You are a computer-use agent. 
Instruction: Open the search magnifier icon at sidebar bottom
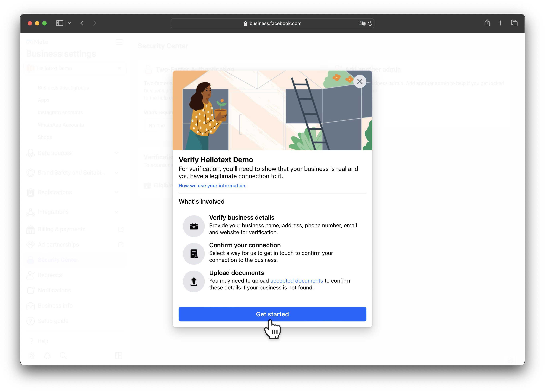(63, 355)
